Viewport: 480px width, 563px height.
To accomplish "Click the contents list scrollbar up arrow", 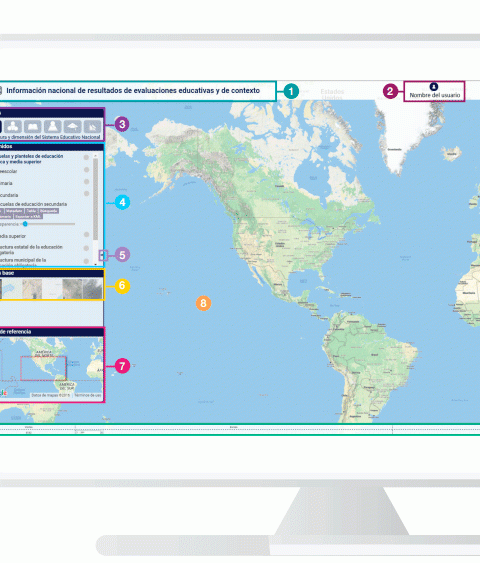I will [x=95, y=156].
